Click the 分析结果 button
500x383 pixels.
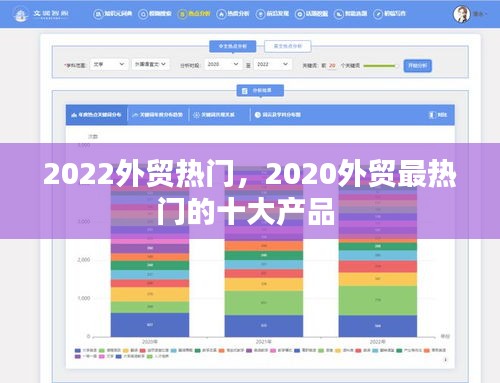pyautogui.click(x=260, y=91)
